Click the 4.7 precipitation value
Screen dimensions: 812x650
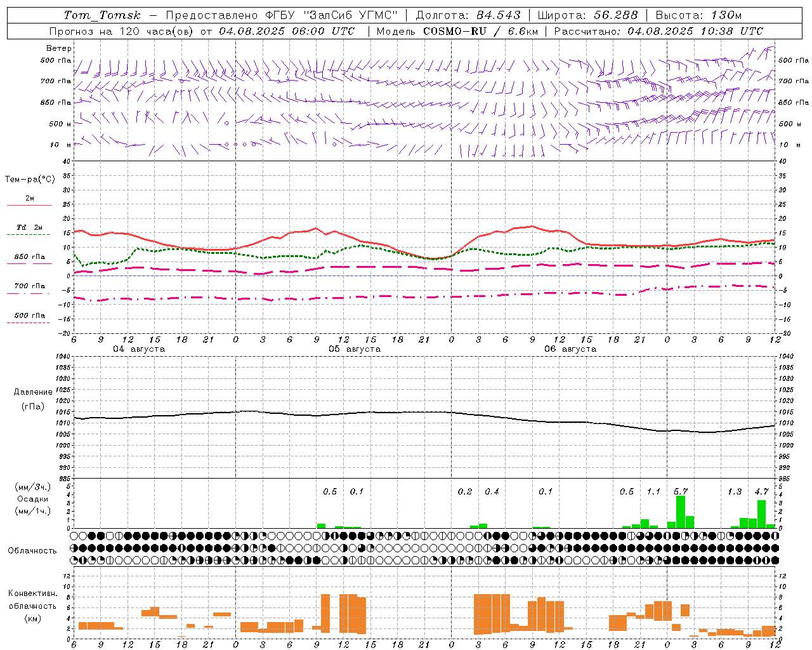[x=761, y=491]
